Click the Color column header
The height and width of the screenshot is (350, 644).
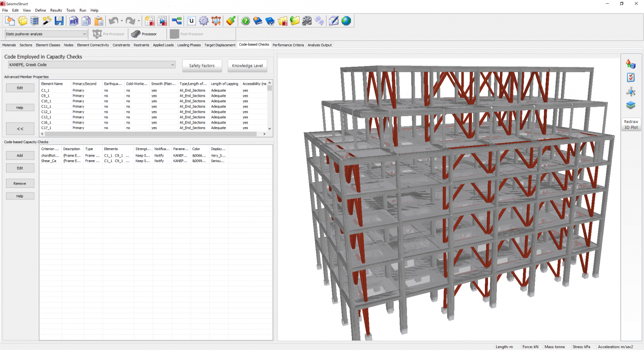point(200,149)
